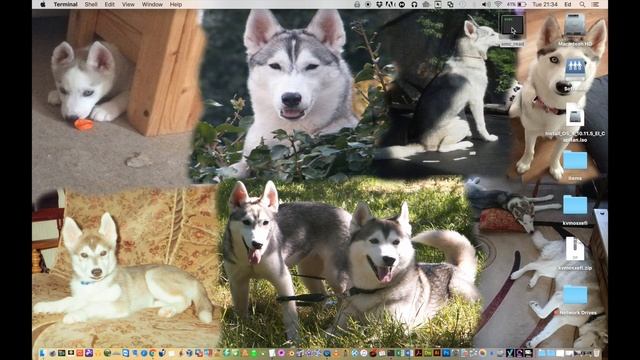Screen dimensions: 640x360
Task: Open the Notification Center icon
Action: point(596,4)
